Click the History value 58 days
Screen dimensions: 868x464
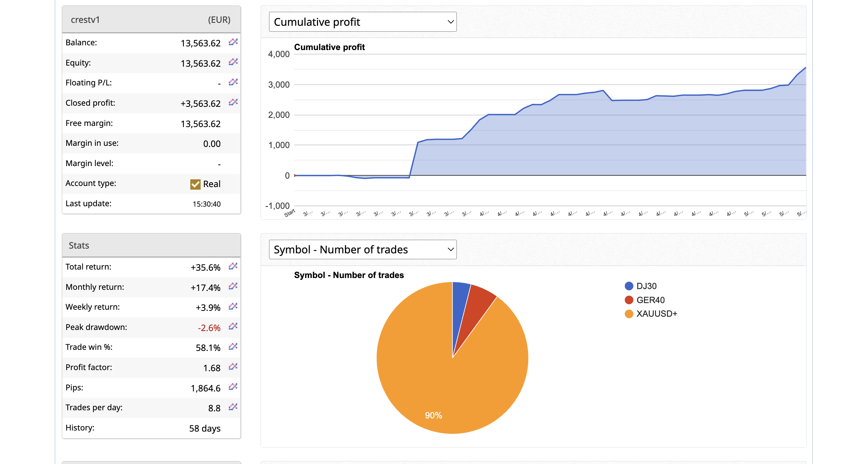tap(205, 428)
